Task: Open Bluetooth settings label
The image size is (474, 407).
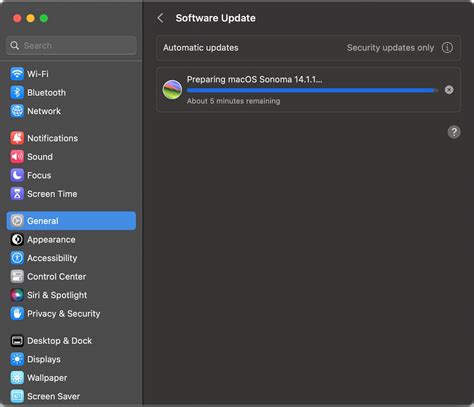Action: pyautogui.click(x=46, y=93)
